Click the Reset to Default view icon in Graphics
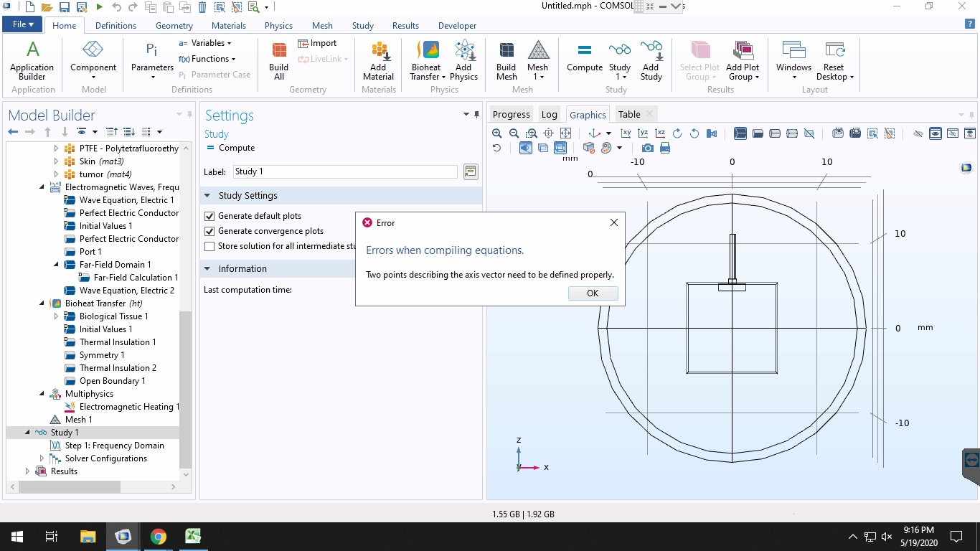 pos(496,148)
